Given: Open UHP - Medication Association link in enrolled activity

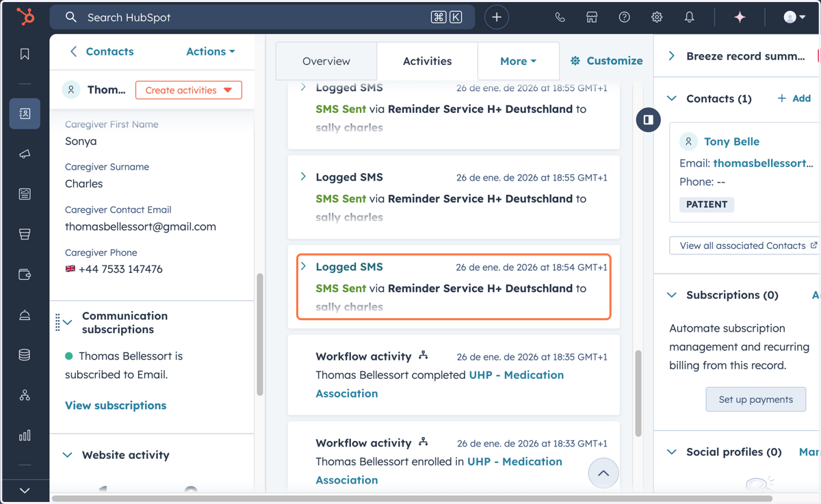Looking at the screenshot, I should pyautogui.click(x=439, y=470).
